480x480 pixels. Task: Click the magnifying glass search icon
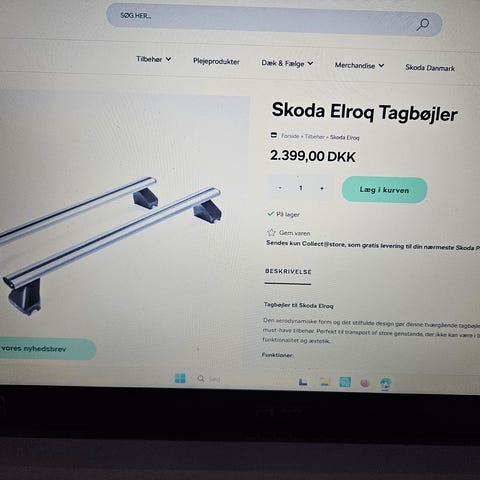(x=423, y=25)
